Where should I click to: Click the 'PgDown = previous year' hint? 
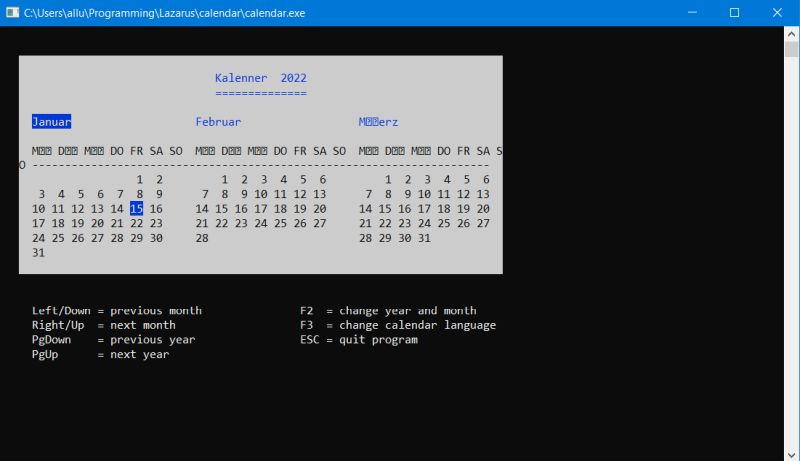tap(113, 340)
